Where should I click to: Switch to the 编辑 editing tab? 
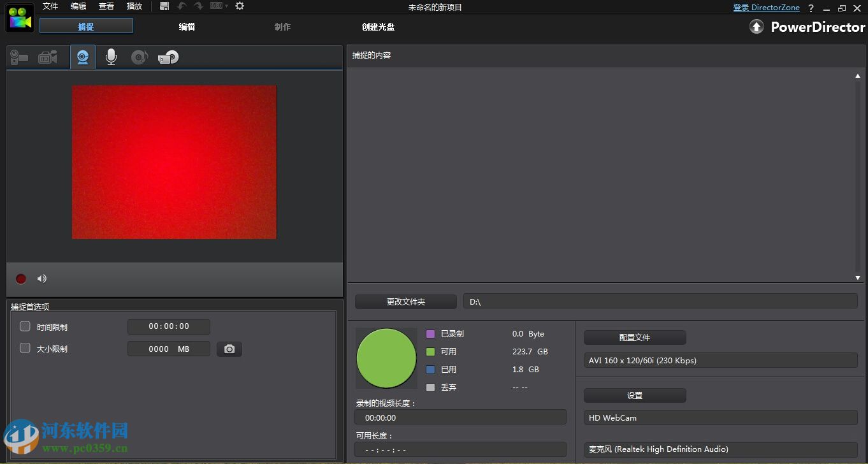click(186, 27)
